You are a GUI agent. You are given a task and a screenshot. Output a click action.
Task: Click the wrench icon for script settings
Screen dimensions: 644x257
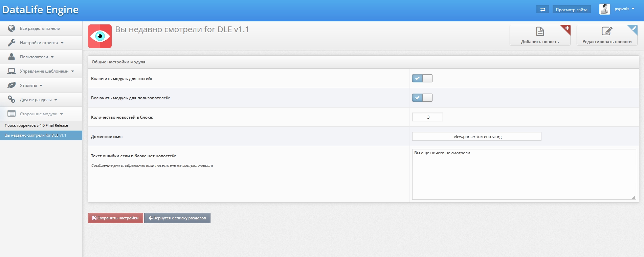click(x=12, y=42)
